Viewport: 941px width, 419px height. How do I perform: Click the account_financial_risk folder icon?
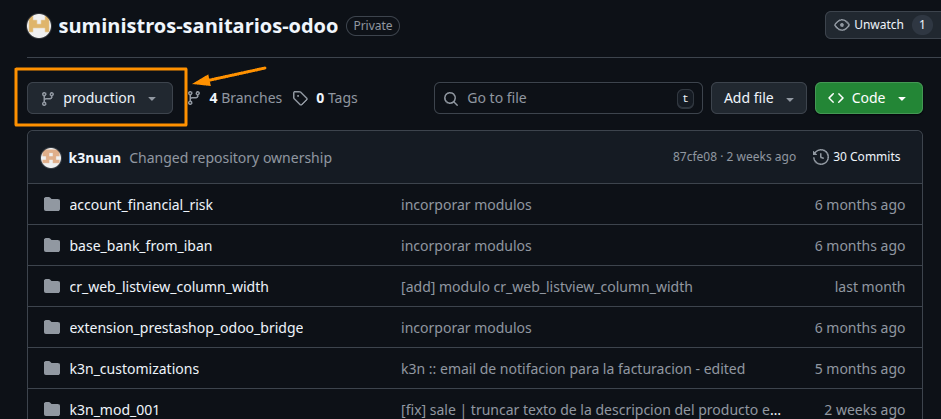click(x=52, y=205)
